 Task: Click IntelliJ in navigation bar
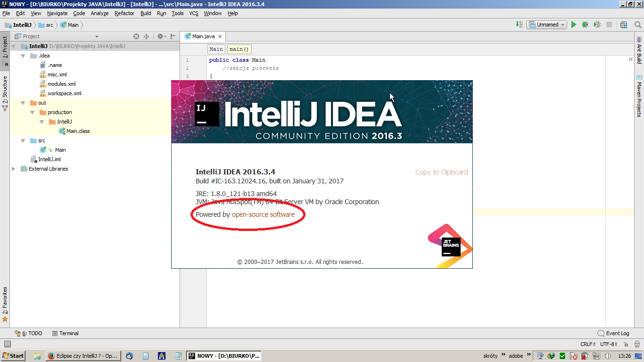[18, 25]
